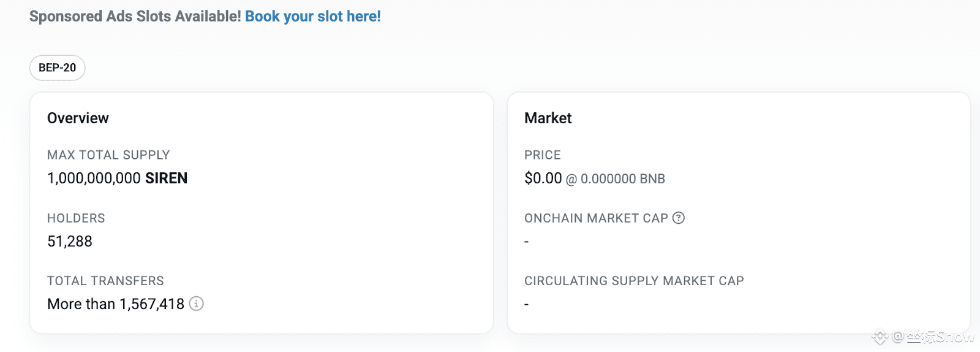980x352 pixels.
Task: Select the 1,000,000,000 SIREN supply value
Action: point(117,178)
